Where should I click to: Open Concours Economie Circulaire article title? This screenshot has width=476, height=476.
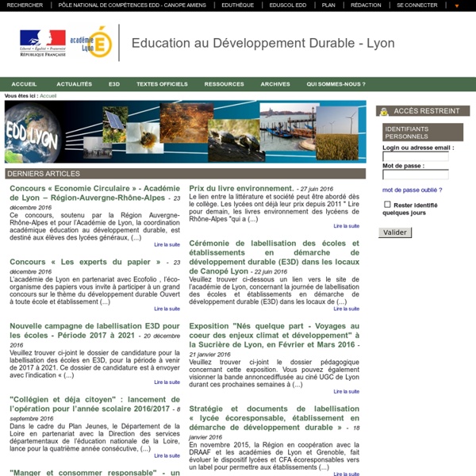coord(94,193)
